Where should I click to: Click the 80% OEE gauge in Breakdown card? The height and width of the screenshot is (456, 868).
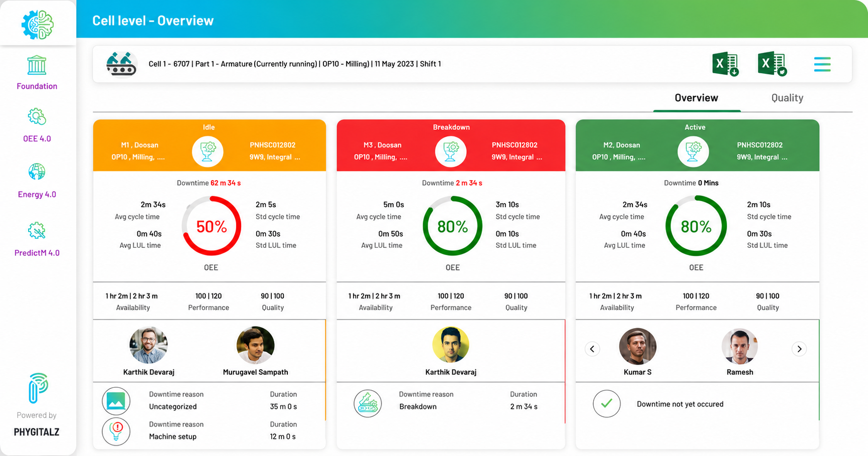coord(452,226)
